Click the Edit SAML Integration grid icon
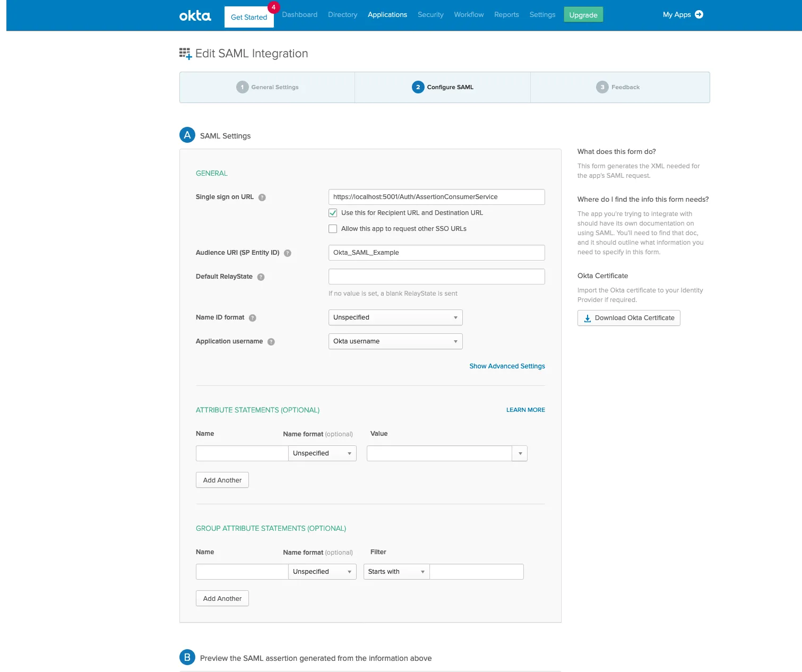802x672 pixels. [x=186, y=53]
